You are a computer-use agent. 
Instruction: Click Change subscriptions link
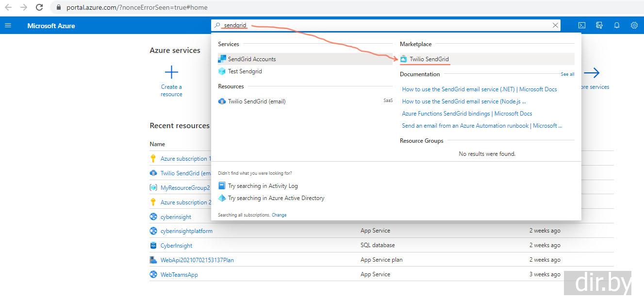[x=279, y=215]
